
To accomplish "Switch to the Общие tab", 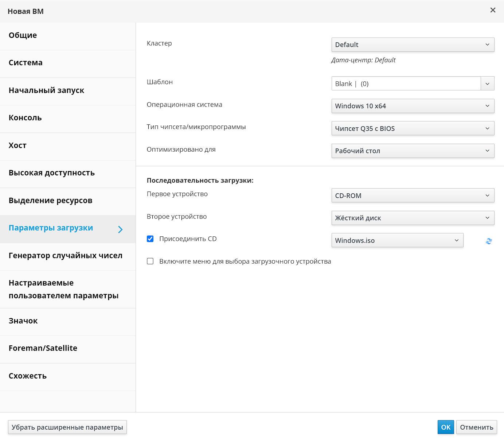I will point(23,35).
